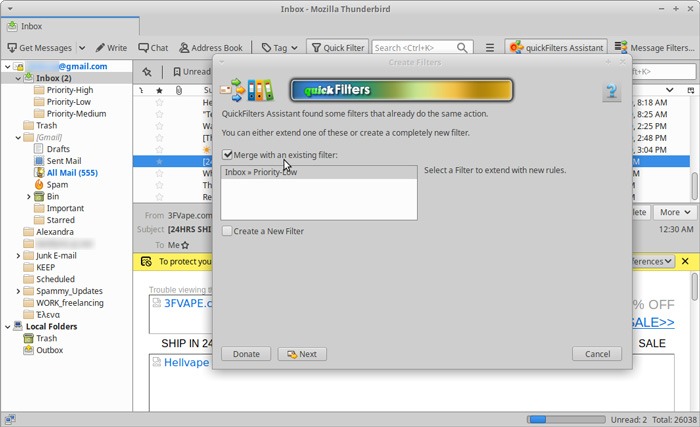The height and width of the screenshot is (427, 700).
Task: Open the All Mail (555) folder
Action: coord(72,173)
